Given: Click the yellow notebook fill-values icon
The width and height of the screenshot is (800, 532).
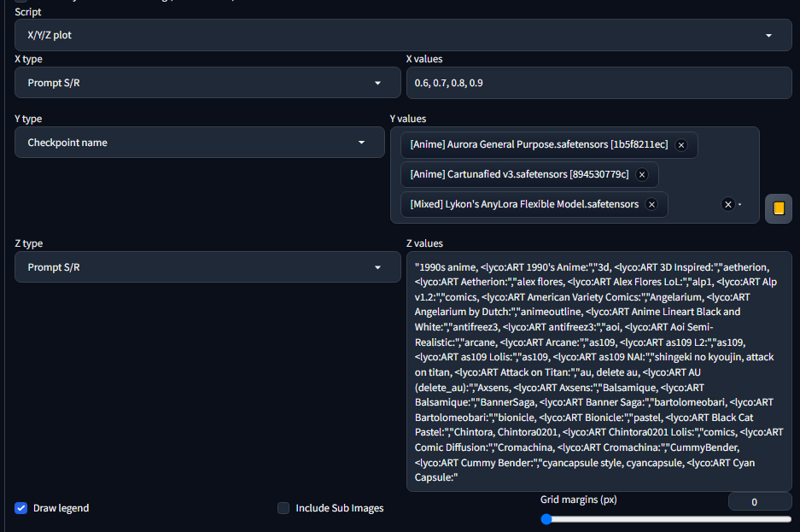Looking at the screenshot, I should (778, 208).
